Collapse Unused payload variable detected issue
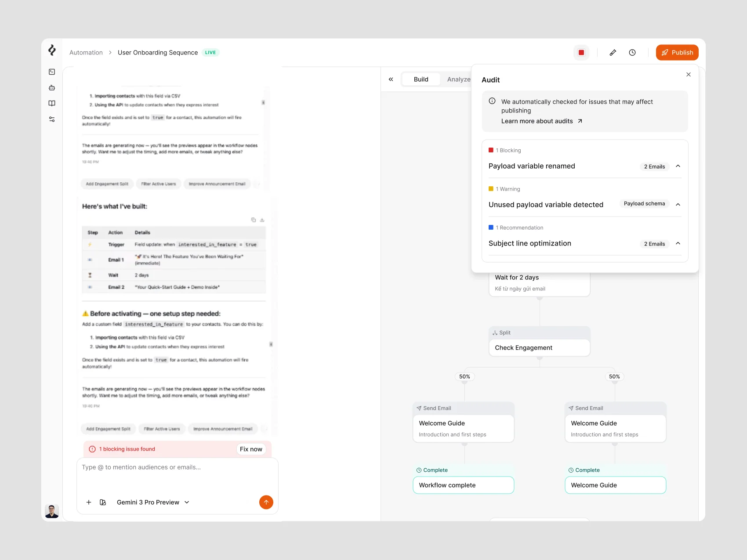 pos(678,204)
